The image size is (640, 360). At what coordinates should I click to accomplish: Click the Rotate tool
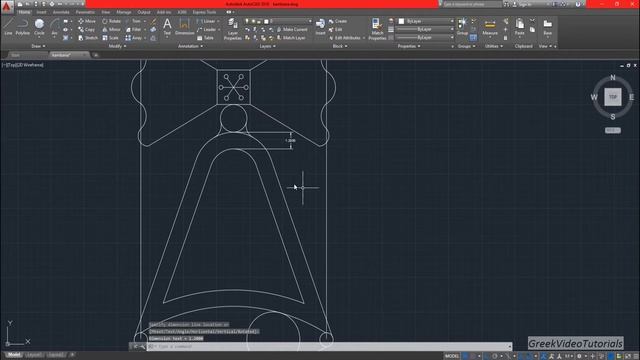[x=111, y=21]
